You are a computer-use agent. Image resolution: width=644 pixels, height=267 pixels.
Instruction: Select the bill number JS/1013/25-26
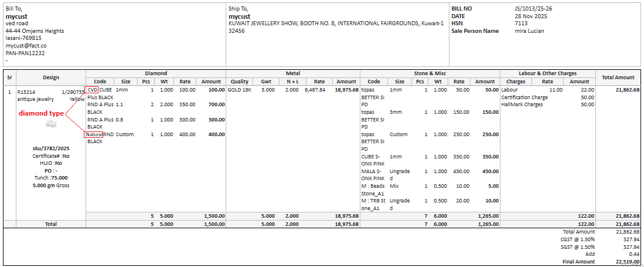point(533,9)
